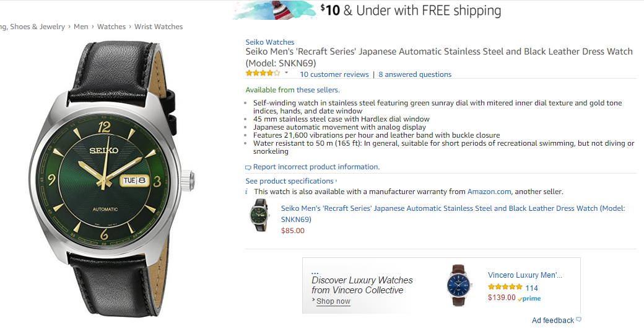Open the Seiko Watches brand link
The width and height of the screenshot is (644, 328).
click(x=270, y=42)
